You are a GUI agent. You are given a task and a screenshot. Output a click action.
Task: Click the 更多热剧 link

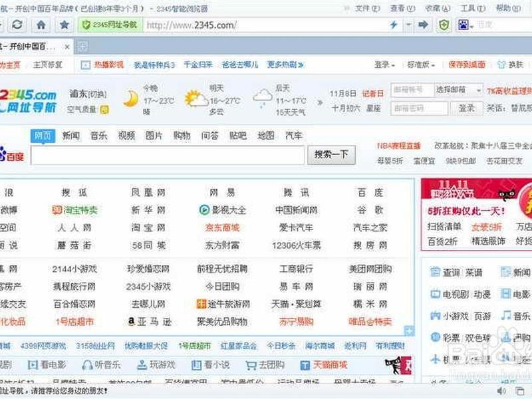285,65
